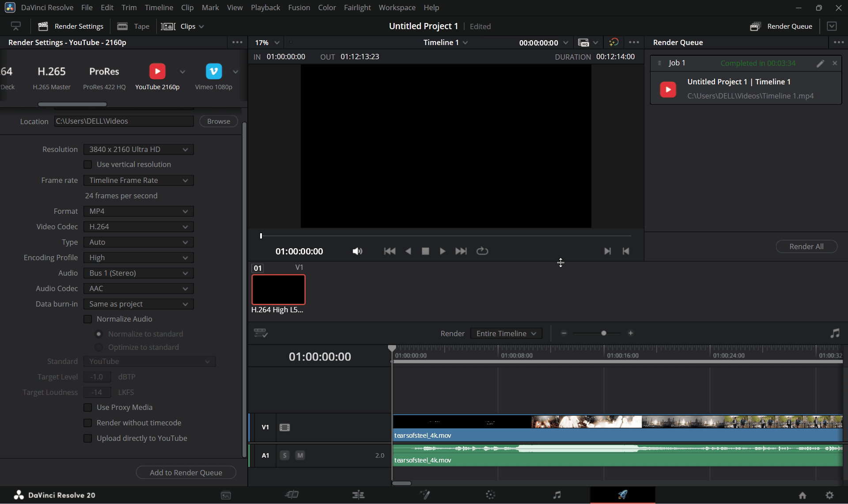Click Solo button on track A1
Image resolution: width=848 pixels, height=504 pixels.
(285, 455)
